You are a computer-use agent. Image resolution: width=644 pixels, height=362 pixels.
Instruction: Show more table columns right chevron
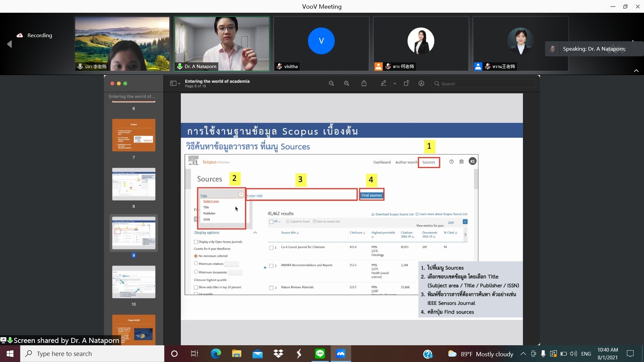coord(465,235)
